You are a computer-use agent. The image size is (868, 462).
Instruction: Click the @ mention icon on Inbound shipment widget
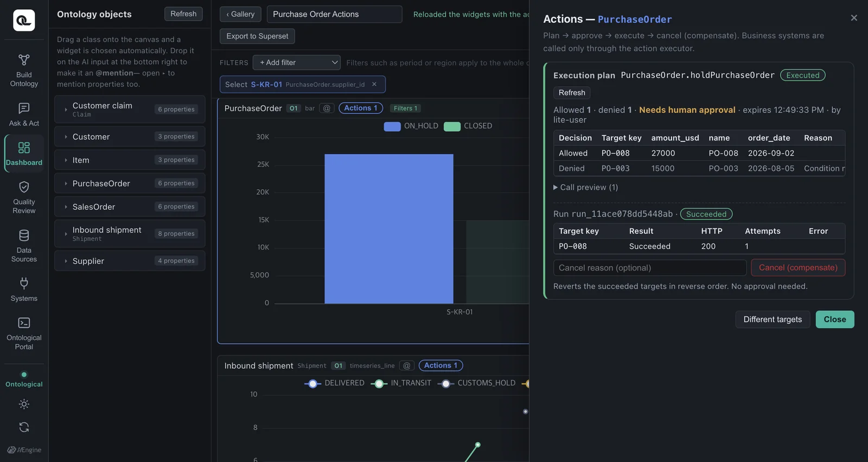[407, 365]
